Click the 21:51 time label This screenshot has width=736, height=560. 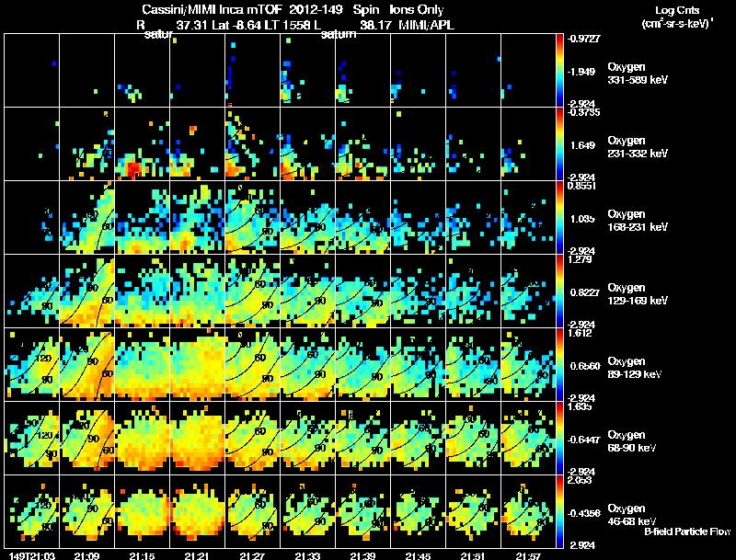473,555
